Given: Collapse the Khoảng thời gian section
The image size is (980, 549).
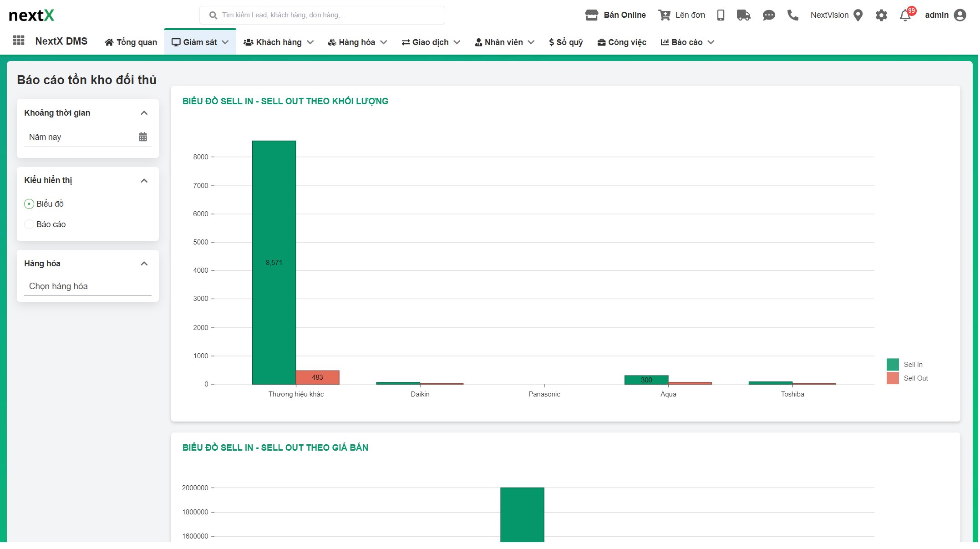Looking at the screenshot, I should pos(144,112).
